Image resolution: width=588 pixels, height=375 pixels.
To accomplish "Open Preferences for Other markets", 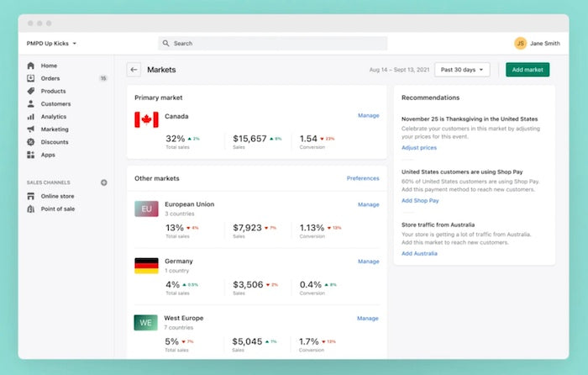I will [362, 178].
